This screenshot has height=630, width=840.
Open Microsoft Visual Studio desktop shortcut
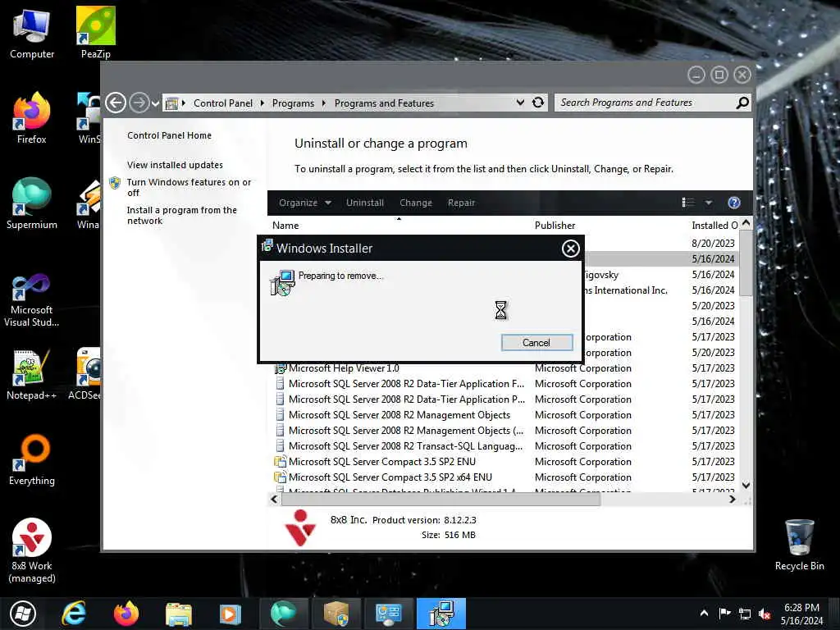coord(32,300)
